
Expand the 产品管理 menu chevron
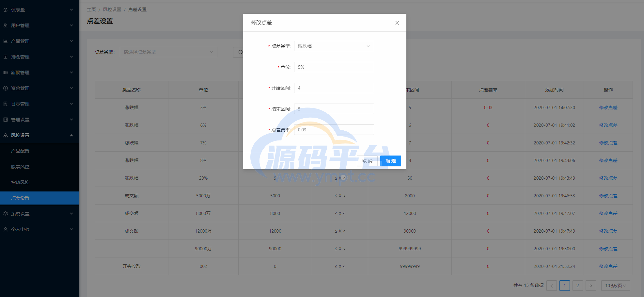point(71,41)
